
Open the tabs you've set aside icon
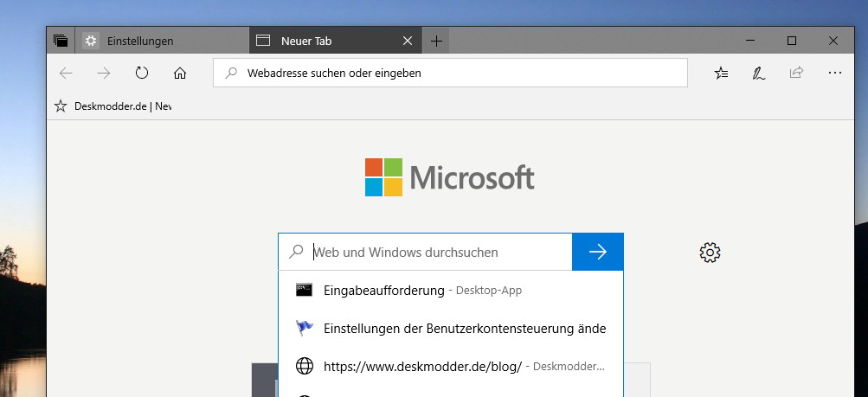[x=61, y=41]
